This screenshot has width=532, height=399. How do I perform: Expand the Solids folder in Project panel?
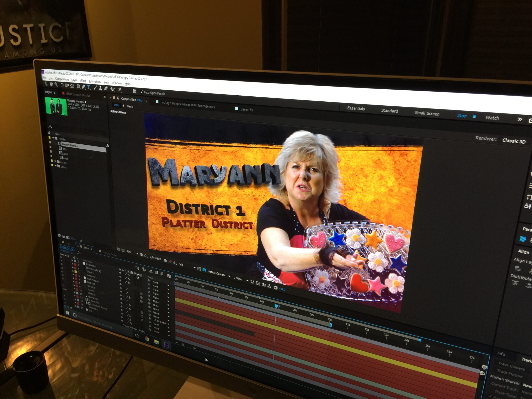(x=56, y=165)
